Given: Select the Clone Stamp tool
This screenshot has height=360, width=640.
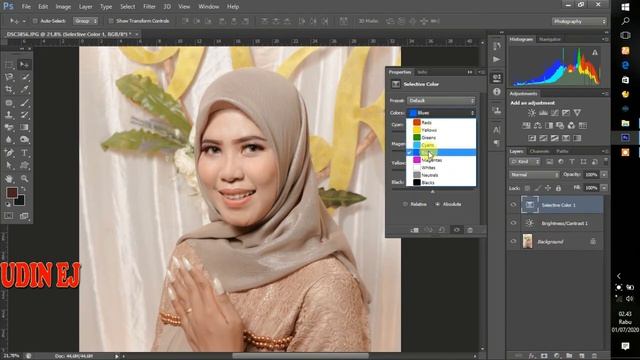Looking at the screenshot, I should click(9, 115).
